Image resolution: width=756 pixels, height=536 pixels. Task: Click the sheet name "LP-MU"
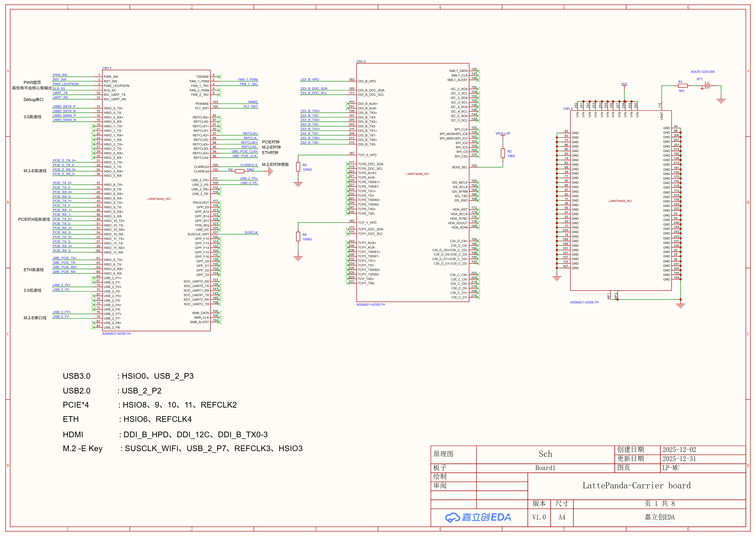pyautogui.click(x=671, y=468)
